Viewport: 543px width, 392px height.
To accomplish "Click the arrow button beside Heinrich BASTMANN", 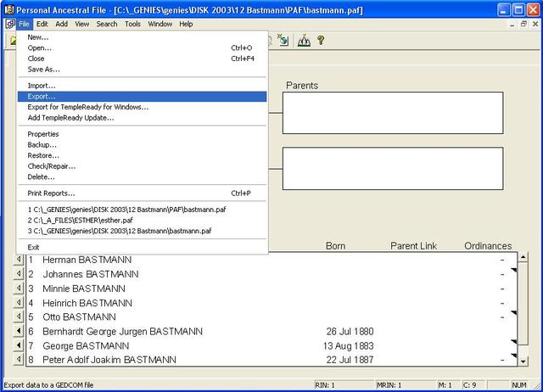I will [x=19, y=302].
